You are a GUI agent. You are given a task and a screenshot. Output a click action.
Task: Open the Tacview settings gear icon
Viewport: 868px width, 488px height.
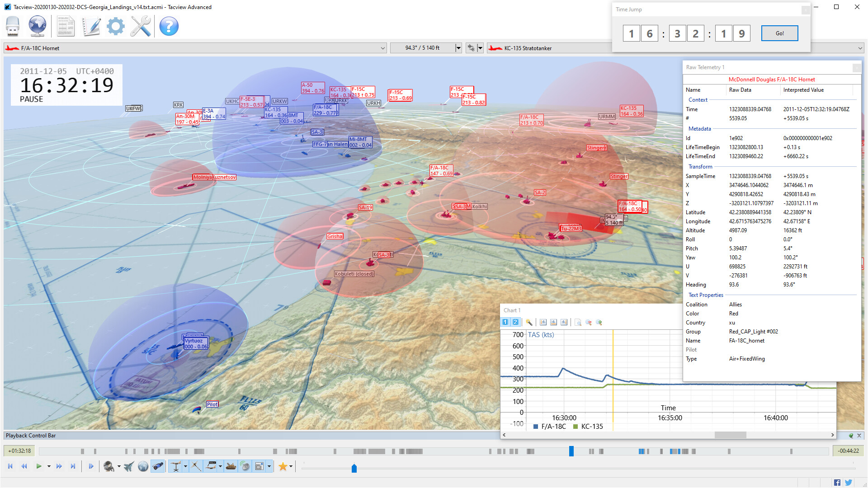coord(115,26)
